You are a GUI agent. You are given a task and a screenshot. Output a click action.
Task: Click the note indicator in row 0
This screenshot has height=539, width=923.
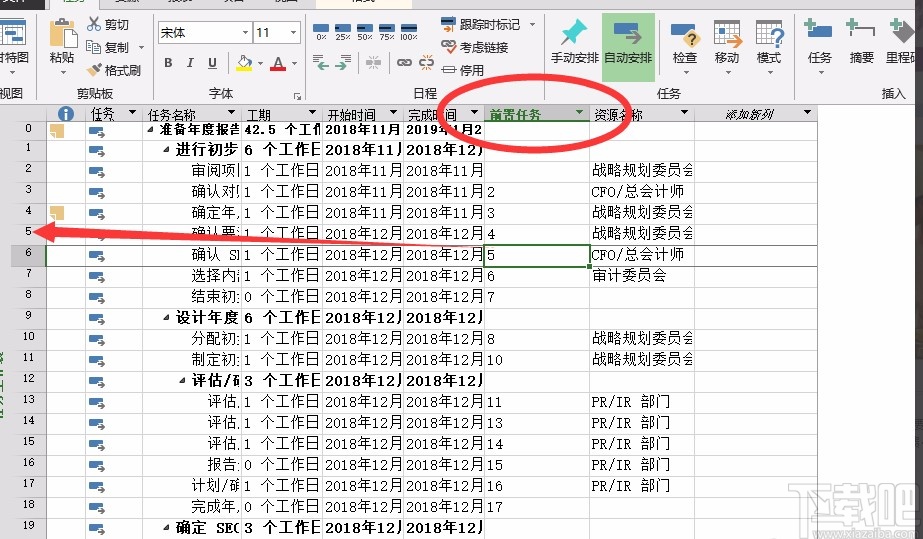pyautogui.click(x=57, y=131)
